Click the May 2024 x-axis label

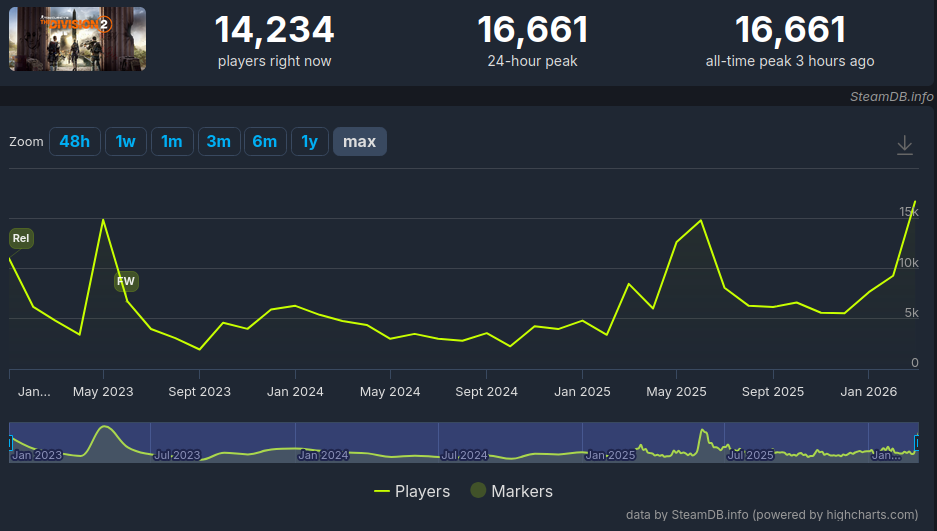tap(390, 392)
